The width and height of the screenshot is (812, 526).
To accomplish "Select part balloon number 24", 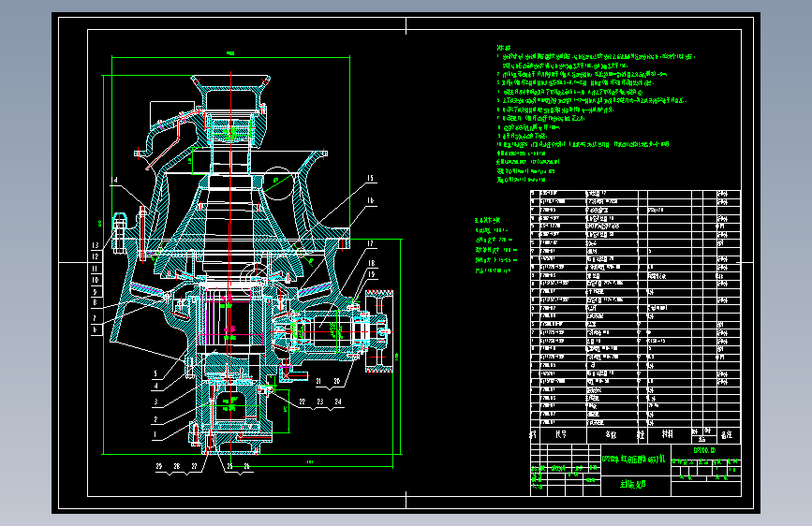I will pos(338,402).
